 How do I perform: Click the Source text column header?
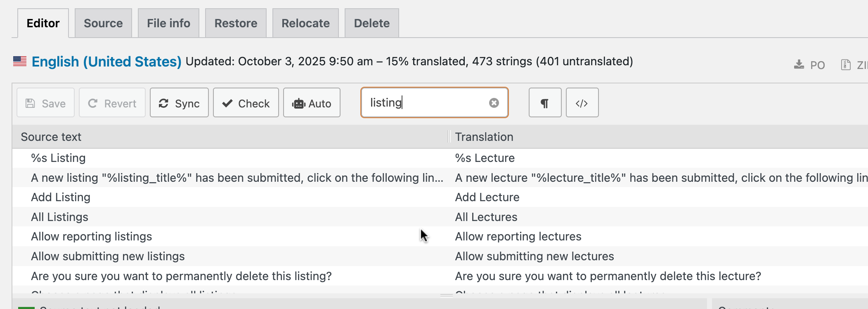tap(51, 137)
